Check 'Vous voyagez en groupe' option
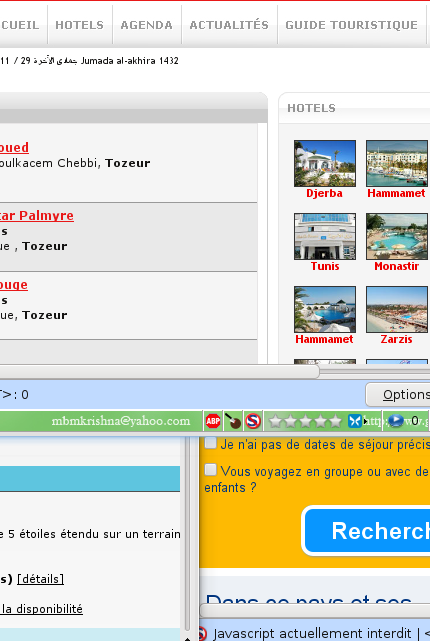The height and width of the screenshot is (641, 430). click(211, 470)
